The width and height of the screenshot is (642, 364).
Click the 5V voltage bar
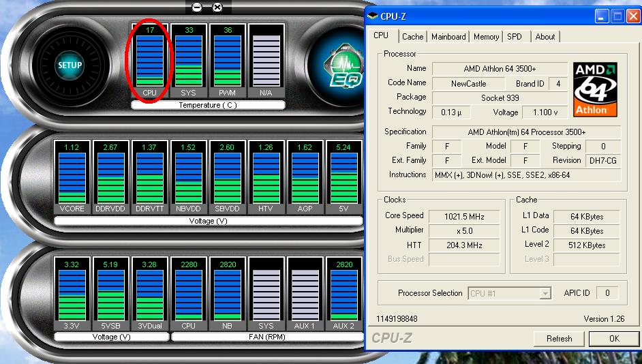(x=343, y=177)
